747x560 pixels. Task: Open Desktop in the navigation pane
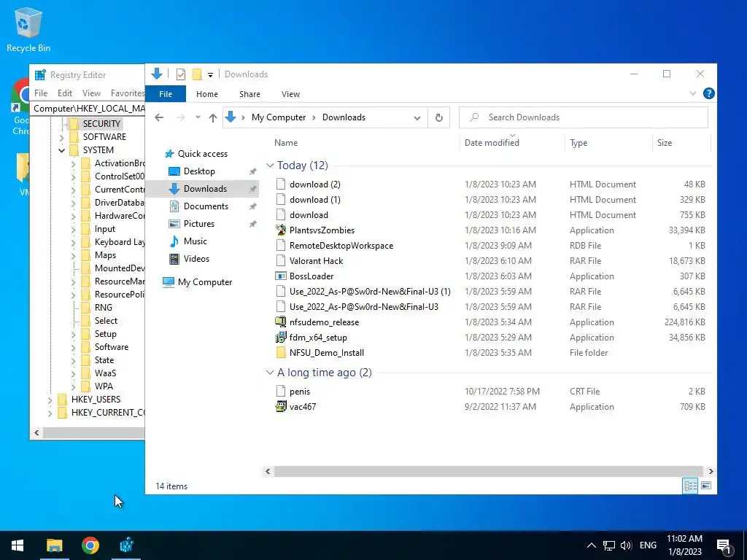click(199, 171)
